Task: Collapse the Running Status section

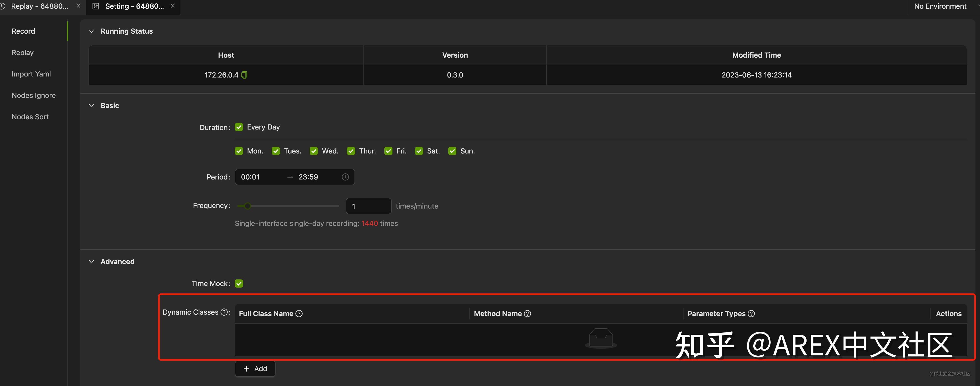Action: tap(91, 31)
